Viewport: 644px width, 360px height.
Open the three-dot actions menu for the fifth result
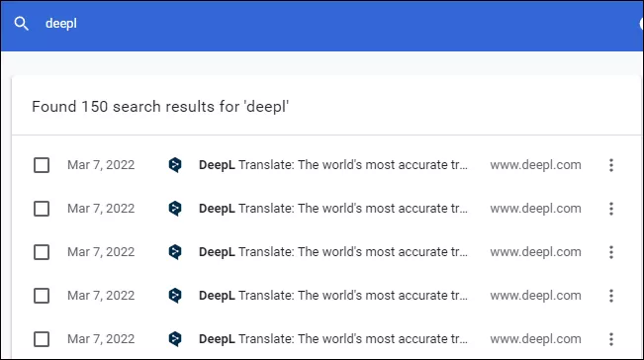(x=611, y=339)
